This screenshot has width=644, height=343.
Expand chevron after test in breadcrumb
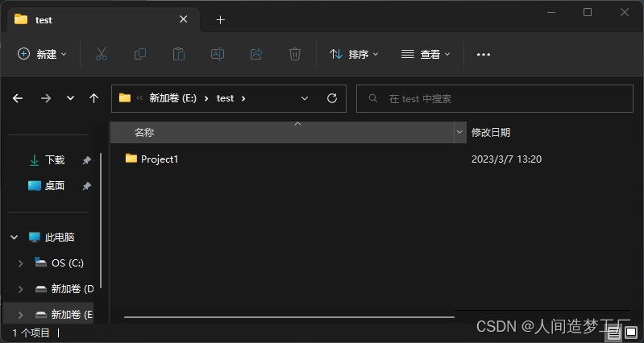point(243,98)
